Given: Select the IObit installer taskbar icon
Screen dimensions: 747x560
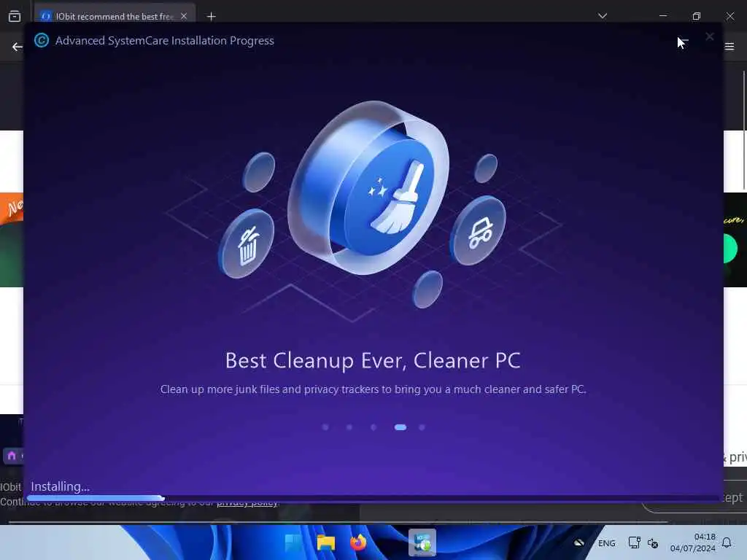Looking at the screenshot, I should pos(422,542).
